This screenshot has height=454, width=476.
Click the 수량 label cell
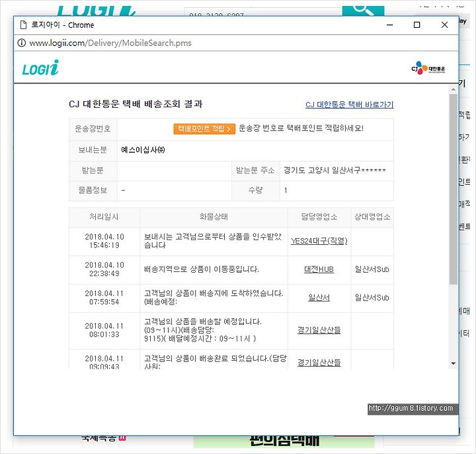click(x=256, y=191)
